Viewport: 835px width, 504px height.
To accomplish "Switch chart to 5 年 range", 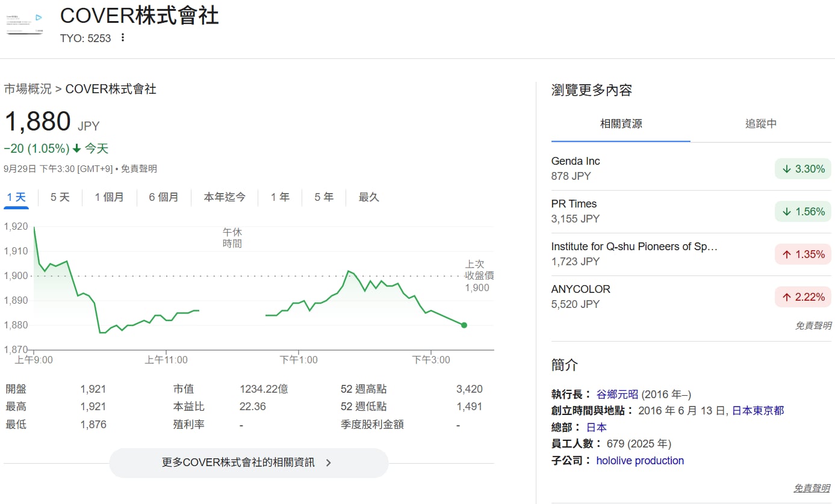I will (324, 197).
